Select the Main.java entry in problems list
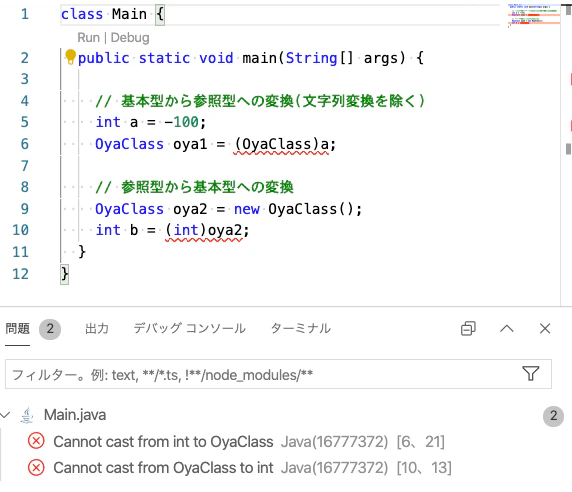The image size is (572, 492). coord(75,415)
